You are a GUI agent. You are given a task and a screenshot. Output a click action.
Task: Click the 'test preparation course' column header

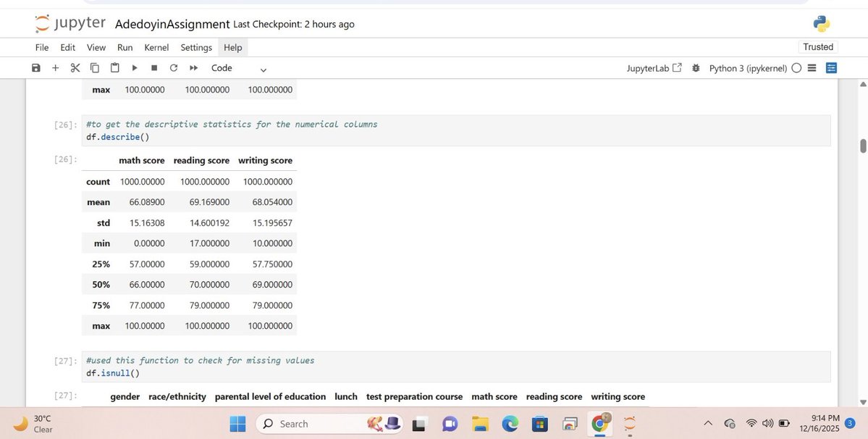tap(414, 397)
